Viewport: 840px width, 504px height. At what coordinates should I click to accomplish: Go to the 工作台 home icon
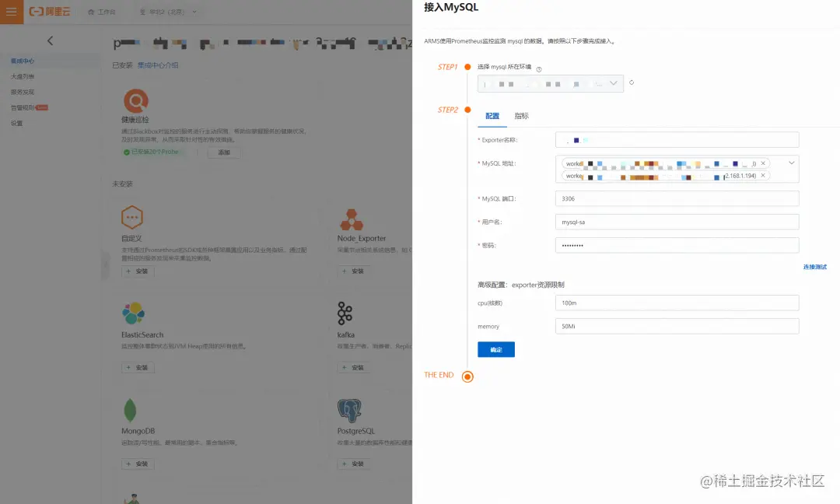click(91, 12)
